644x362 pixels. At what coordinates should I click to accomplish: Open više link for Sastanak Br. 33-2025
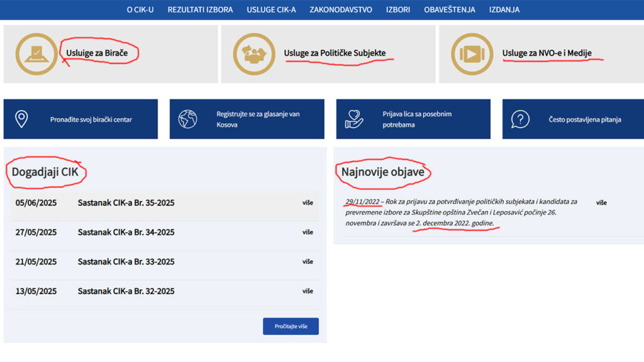308,262
